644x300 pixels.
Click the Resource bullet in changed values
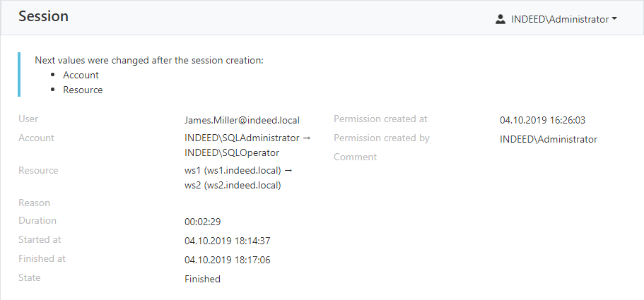[x=83, y=90]
